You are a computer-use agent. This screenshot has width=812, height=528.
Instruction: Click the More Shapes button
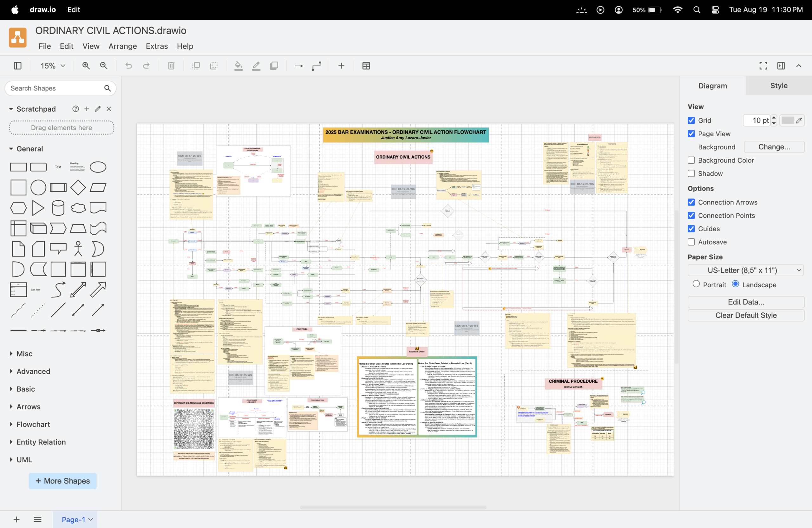(62, 480)
